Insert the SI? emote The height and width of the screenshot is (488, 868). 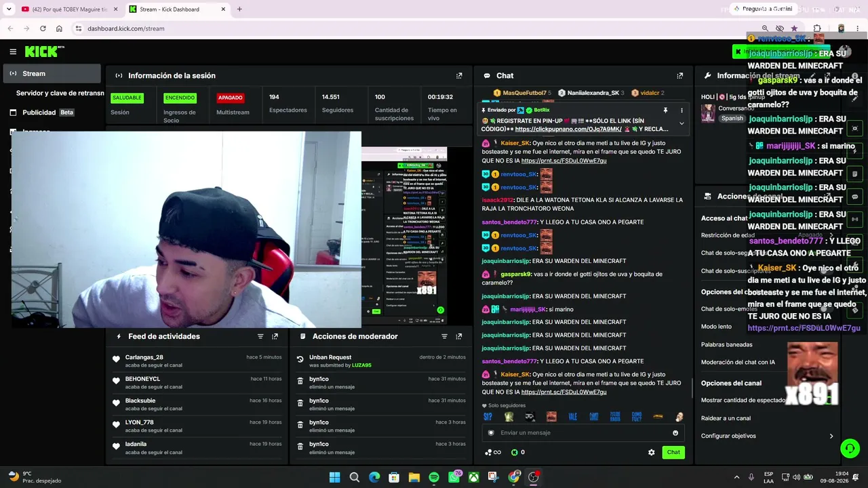coord(488,417)
